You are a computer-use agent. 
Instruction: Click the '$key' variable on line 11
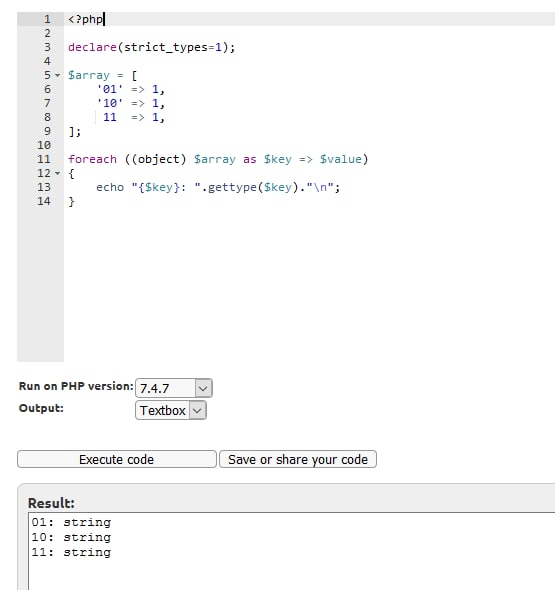[x=278, y=159]
